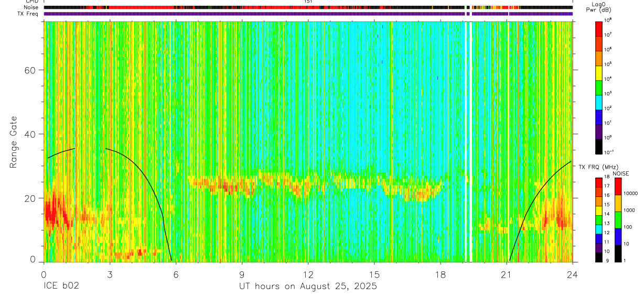This screenshot has height=297, width=644.
Task: Click the "15" tick on UT hours axis
Action: (374, 274)
